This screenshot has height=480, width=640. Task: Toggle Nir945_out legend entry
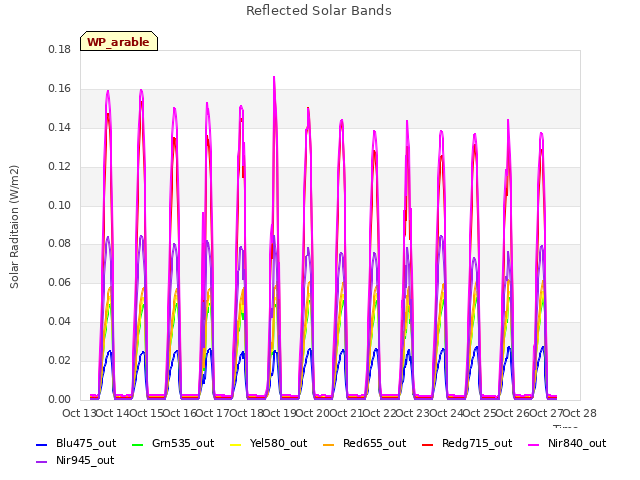coord(75,461)
